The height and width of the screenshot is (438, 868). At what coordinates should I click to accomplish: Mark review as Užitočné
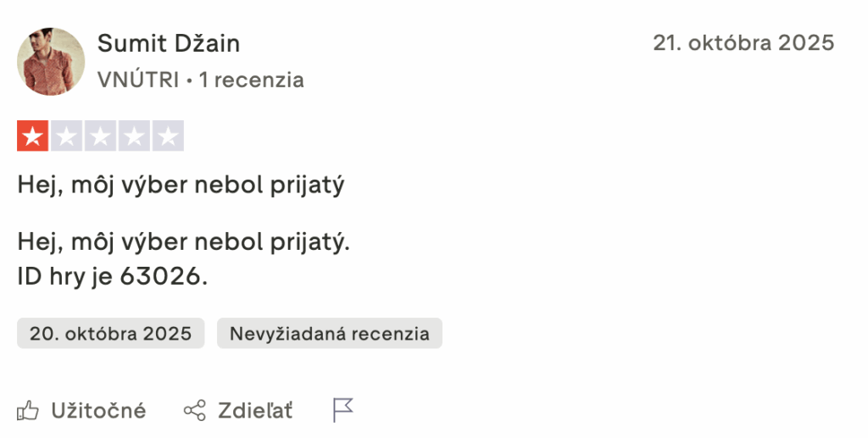(x=98, y=411)
